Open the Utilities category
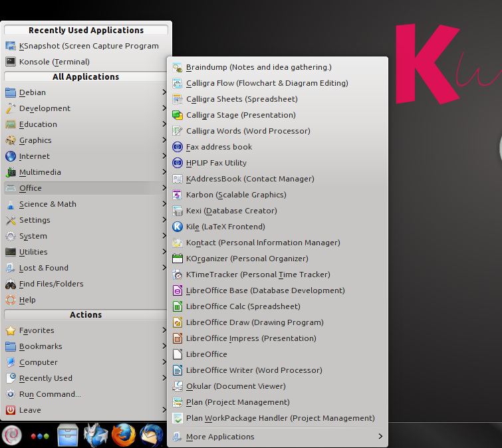The width and height of the screenshot is (502, 448). pyautogui.click(x=86, y=252)
